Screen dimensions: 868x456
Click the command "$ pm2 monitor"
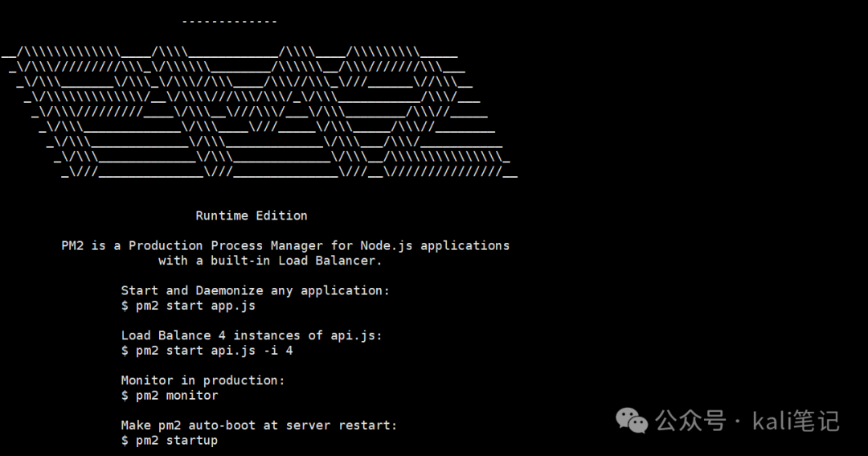coord(170,395)
